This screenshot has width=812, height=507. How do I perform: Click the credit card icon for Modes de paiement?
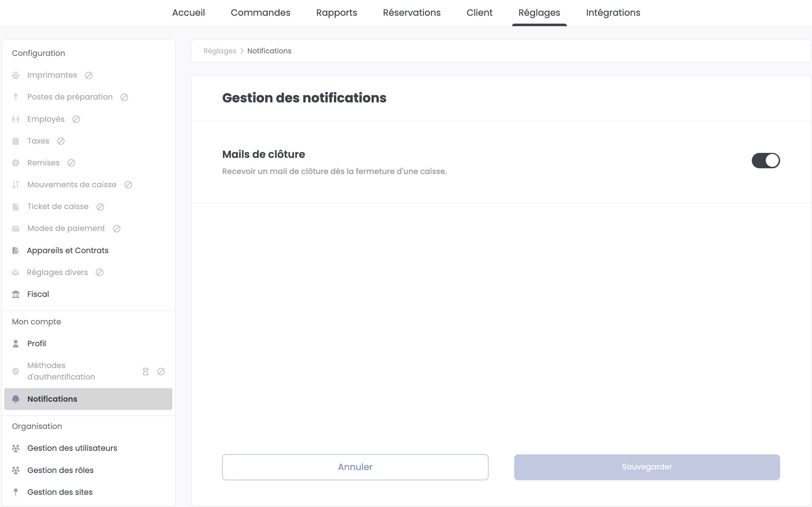[x=16, y=229]
